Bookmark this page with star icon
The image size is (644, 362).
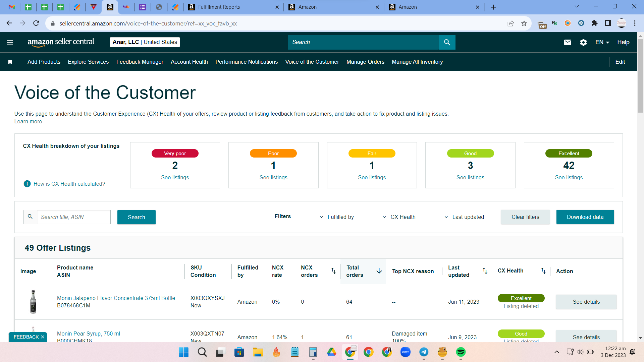pos(524,23)
